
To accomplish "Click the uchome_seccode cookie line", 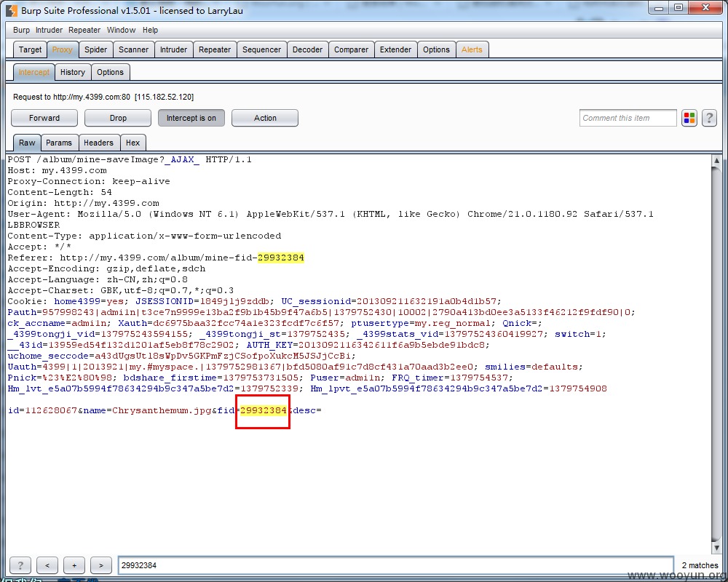I will pyautogui.click(x=181, y=356).
